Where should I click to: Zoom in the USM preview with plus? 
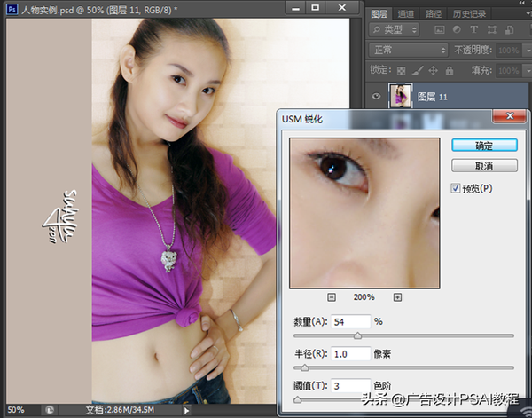point(397,296)
